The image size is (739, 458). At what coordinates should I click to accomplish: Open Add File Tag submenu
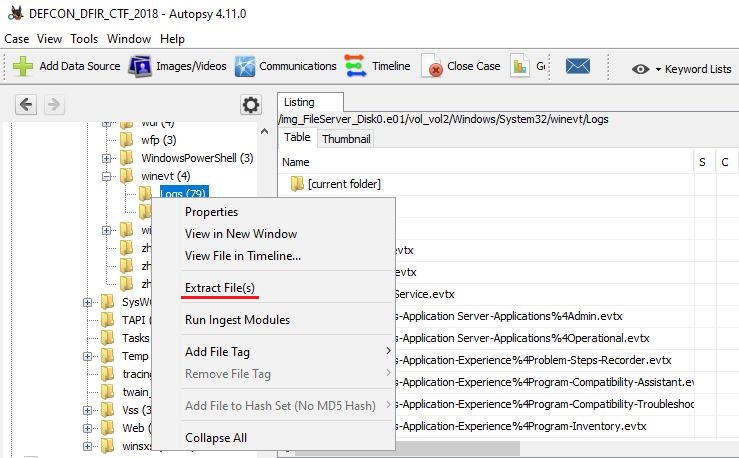[x=217, y=352]
